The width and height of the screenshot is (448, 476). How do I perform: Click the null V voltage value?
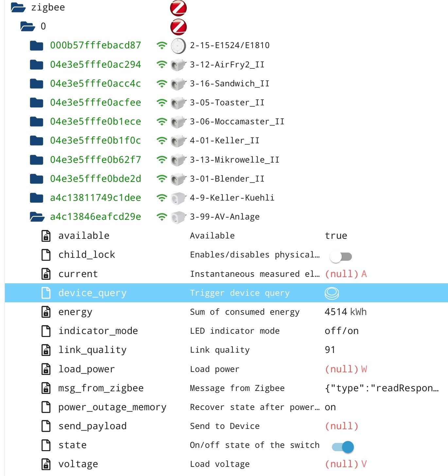346,464
